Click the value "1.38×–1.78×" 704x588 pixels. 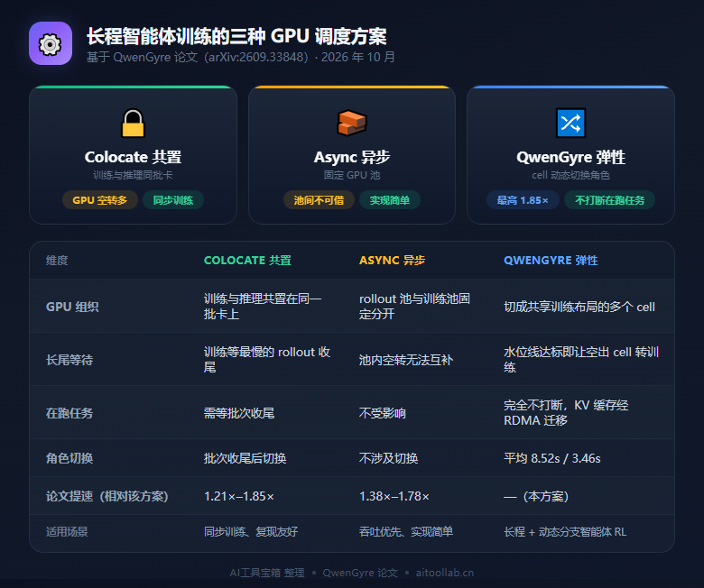(394, 496)
